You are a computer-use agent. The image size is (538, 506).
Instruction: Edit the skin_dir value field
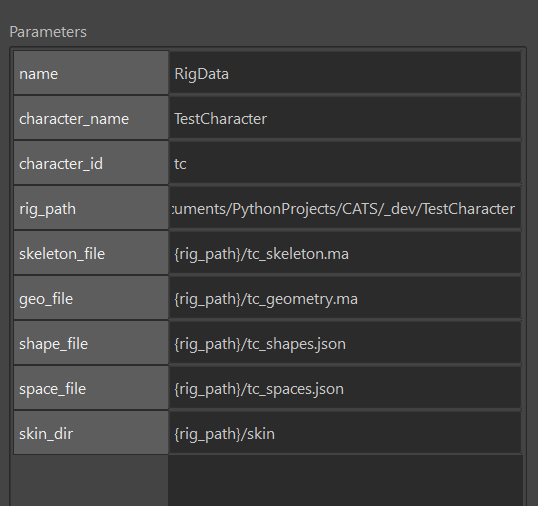click(x=345, y=432)
